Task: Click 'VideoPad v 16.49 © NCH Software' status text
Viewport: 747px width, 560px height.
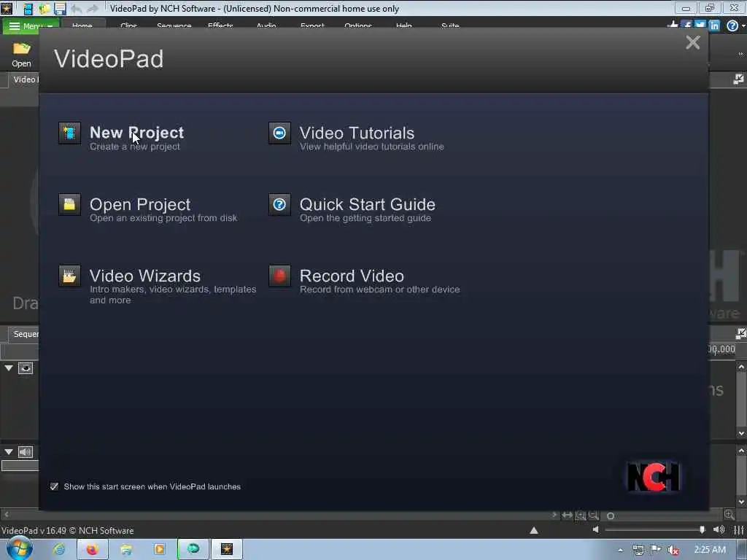Action: 68,531
